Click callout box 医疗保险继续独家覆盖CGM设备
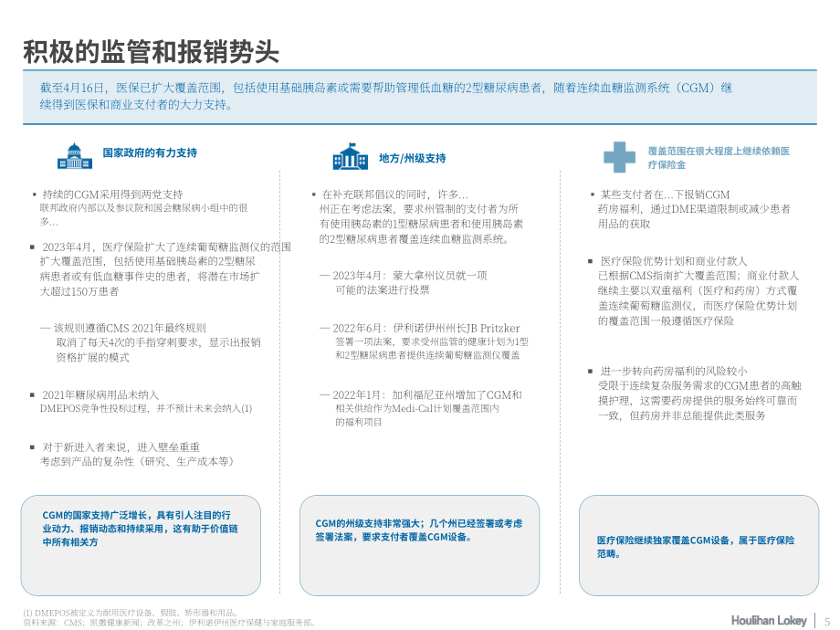The height and width of the screenshot is (630, 840). tap(699, 545)
